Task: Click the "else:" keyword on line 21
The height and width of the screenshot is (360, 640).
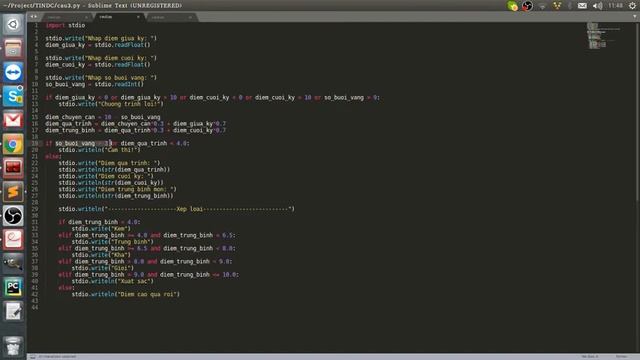Action: (53, 156)
